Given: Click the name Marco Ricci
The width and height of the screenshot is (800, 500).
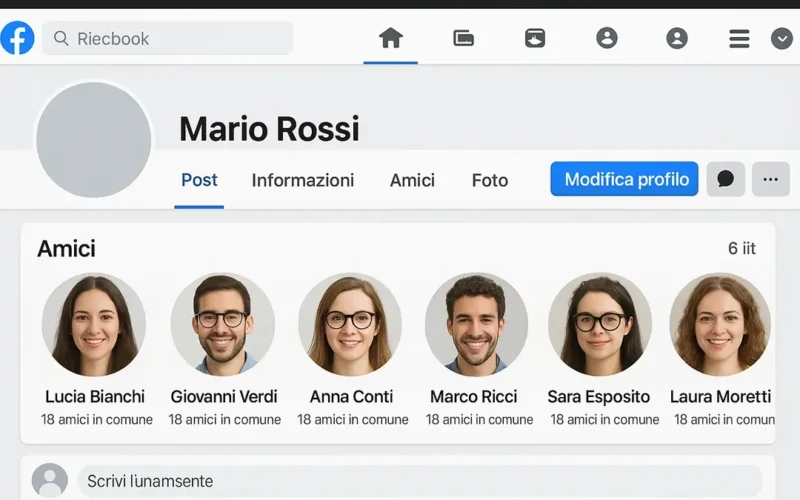Looking at the screenshot, I should pyautogui.click(x=473, y=396).
